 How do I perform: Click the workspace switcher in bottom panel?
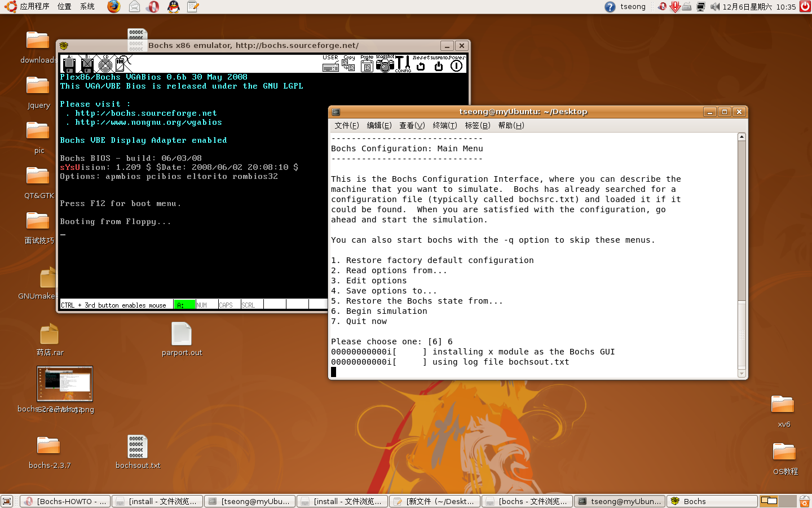coord(778,501)
